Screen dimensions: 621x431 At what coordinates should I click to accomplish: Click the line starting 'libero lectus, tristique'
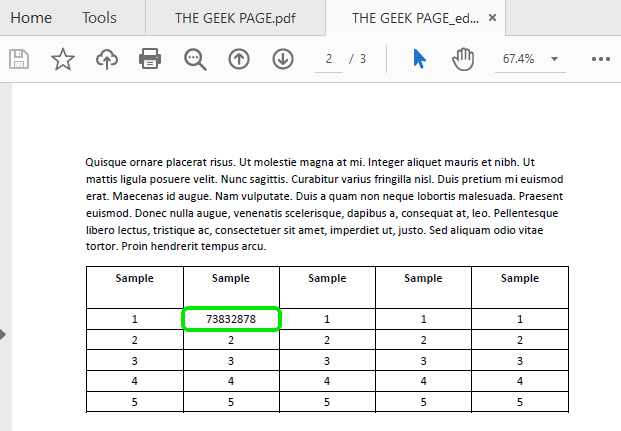coord(314,230)
